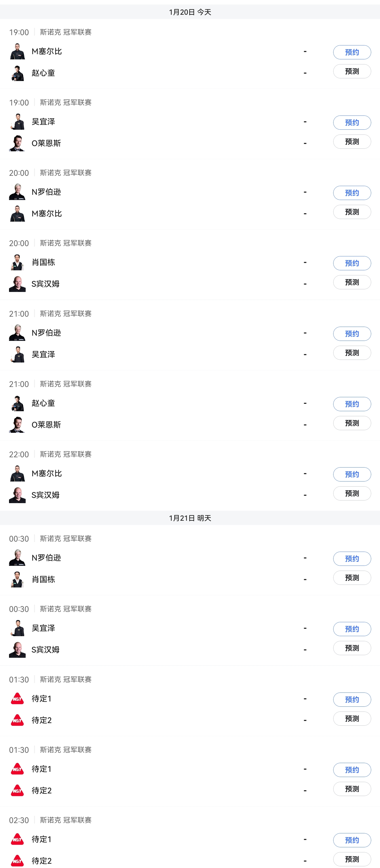Click M塞尔比's avatar in the 19:00 match versus 赵心童
This screenshot has width=380, height=868.
(17, 52)
